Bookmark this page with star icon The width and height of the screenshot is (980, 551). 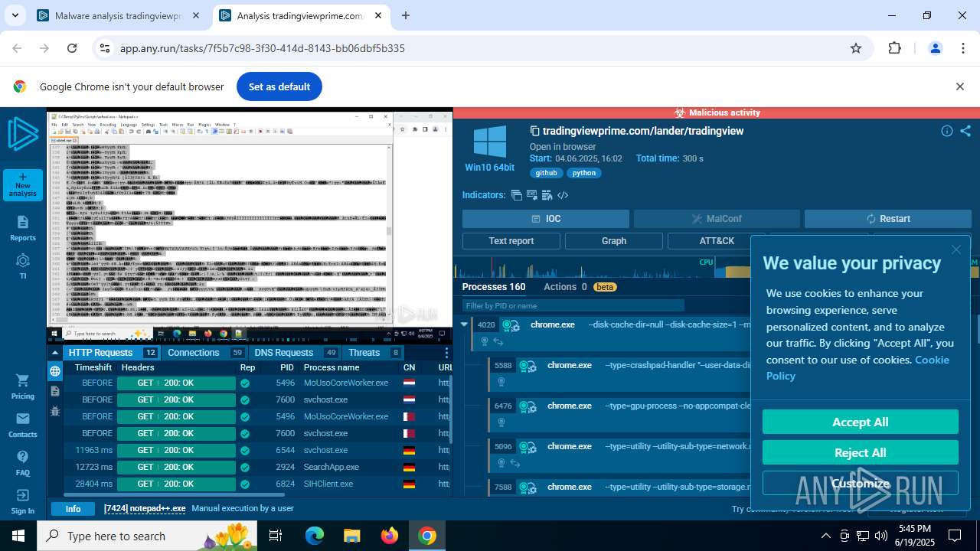856,48
